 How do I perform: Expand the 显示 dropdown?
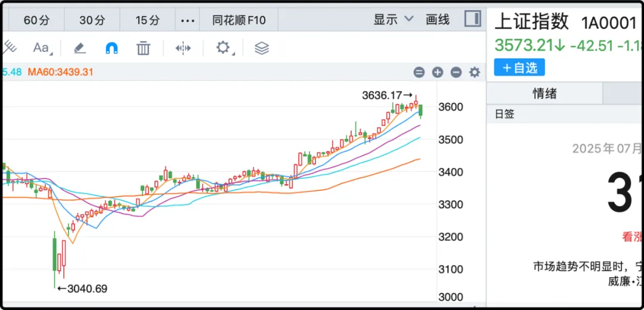(x=393, y=20)
